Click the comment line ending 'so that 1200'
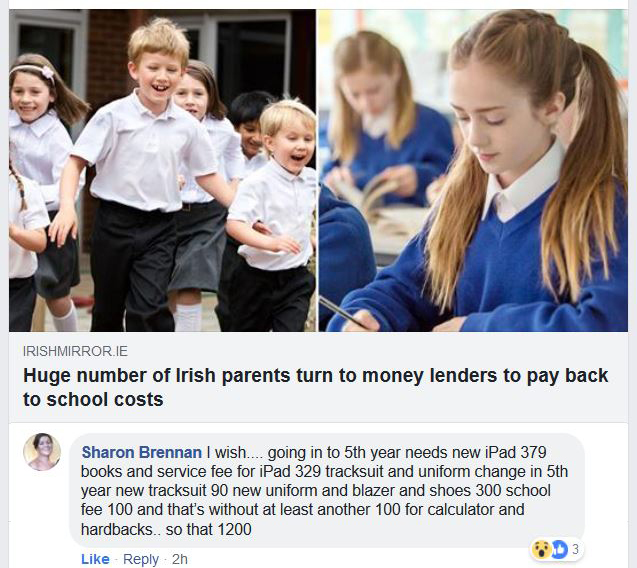 click(x=166, y=529)
